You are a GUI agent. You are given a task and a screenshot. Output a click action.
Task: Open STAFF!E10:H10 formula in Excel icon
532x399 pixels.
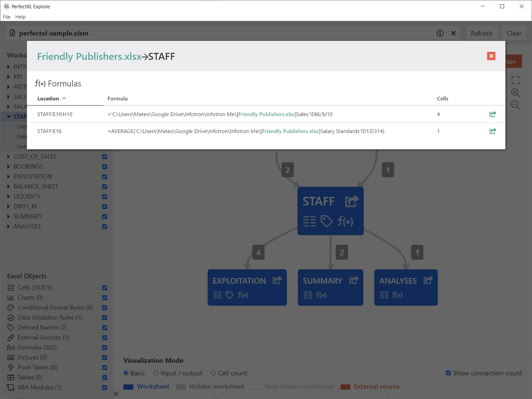click(x=492, y=114)
